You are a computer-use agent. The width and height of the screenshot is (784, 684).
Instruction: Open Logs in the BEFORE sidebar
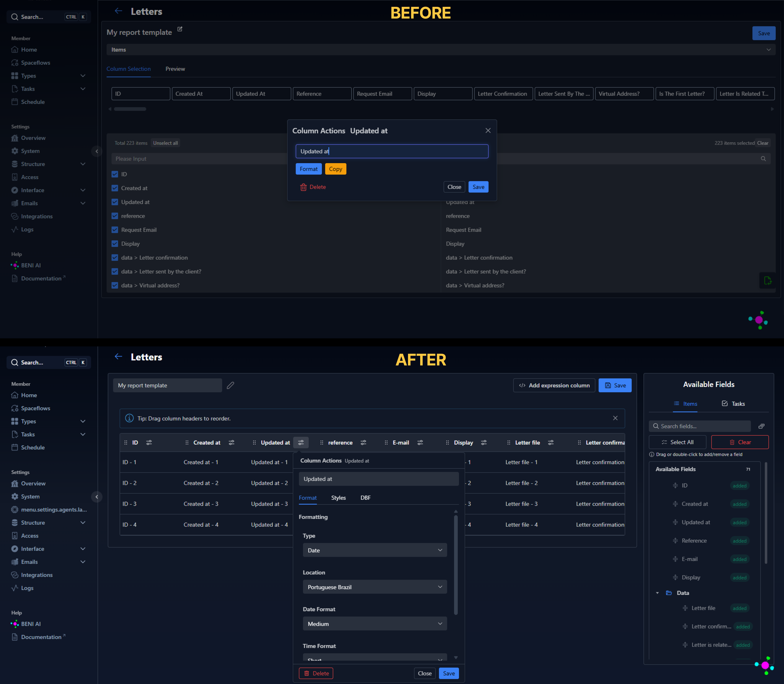pos(27,229)
